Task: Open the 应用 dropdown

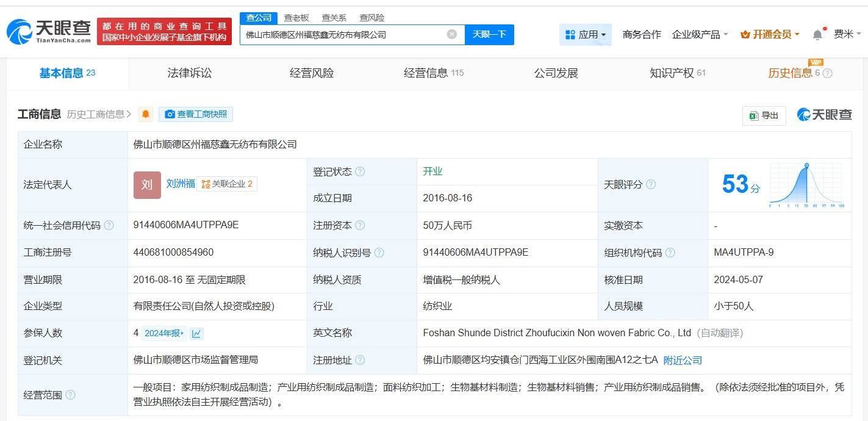Action: 586,35
